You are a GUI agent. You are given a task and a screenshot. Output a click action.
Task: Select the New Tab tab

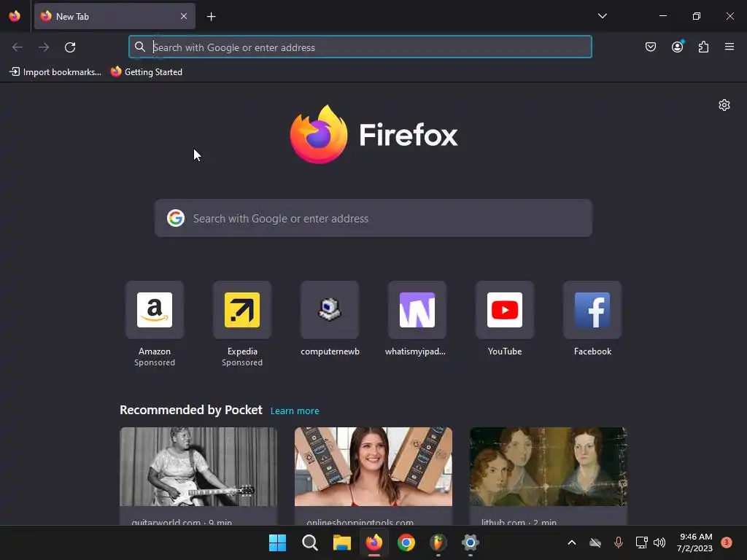coord(115,16)
